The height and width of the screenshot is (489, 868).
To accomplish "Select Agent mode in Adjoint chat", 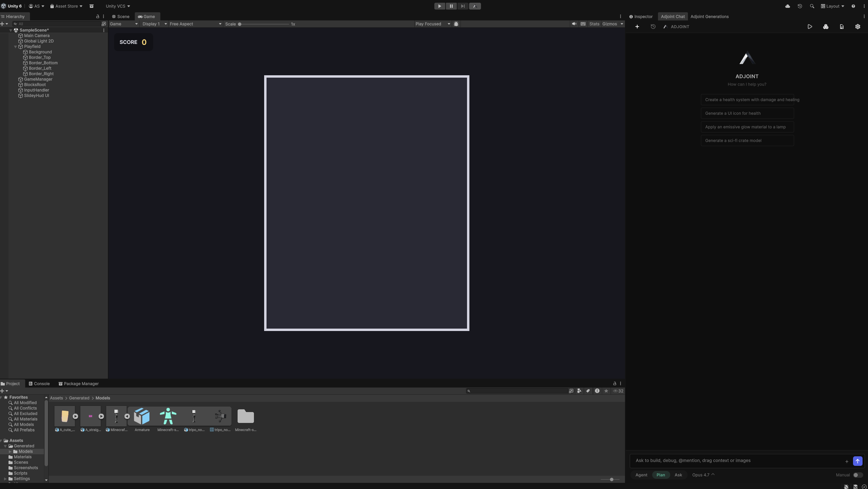I will pyautogui.click(x=641, y=475).
